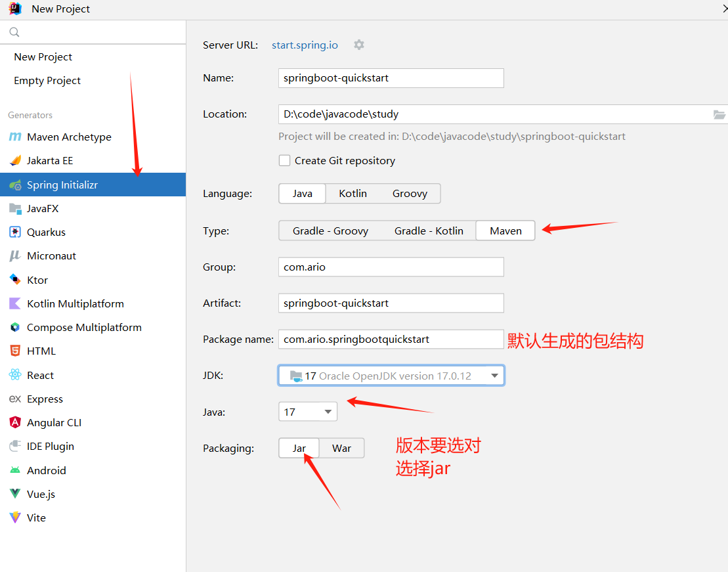Open the JDK dropdown
Image resolution: width=728 pixels, height=572 pixels.
coord(391,376)
